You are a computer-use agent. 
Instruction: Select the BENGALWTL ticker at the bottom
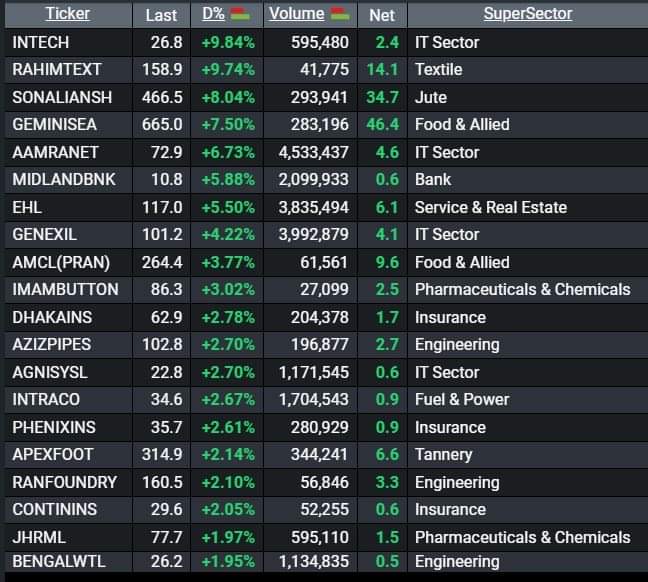56,561
